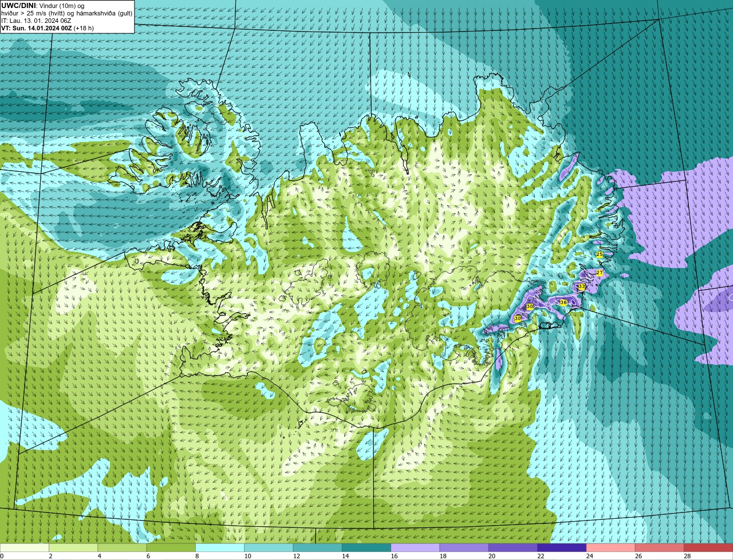This screenshot has height=560, width=733.
Task: Click the legend scale label '26'
Action: tap(639, 556)
